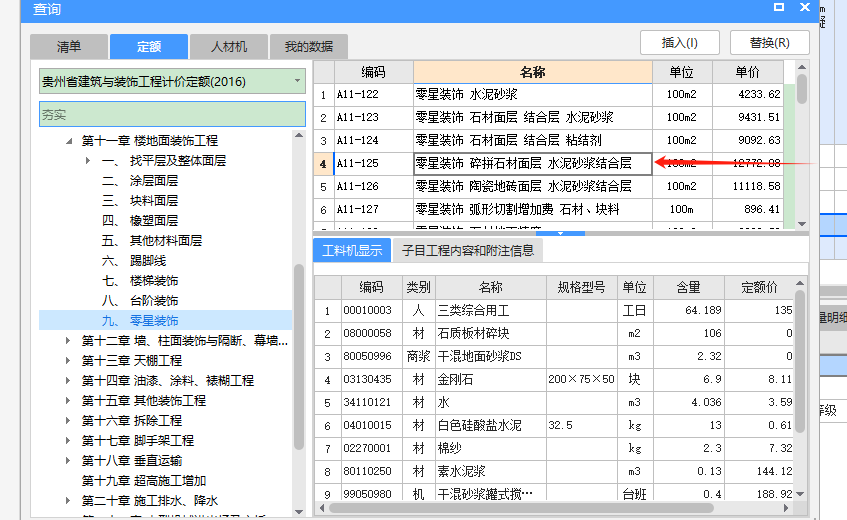Image resolution: width=847 pixels, height=520 pixels.
Task: Click the 名称 column header in quota table
Action: (x=533, y=72)
